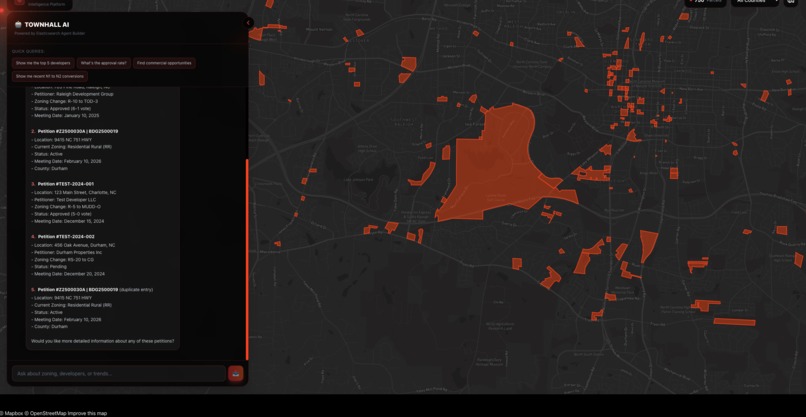Click the 'QUICK QUERIES' label

pyautogui.click(x=28, y=51)
